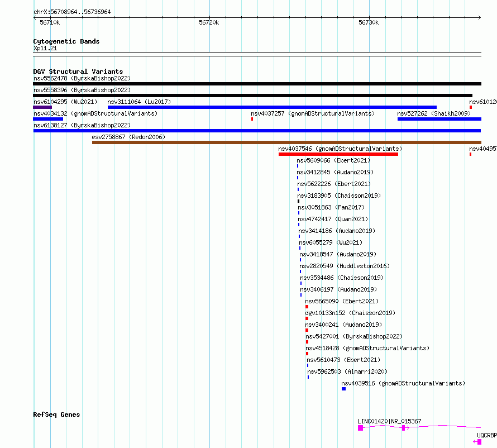The width and height of the screenshot is (497, 448).
Task: Click the chrX:56708964..56736964 coordinates label
Action: [72, 12]
